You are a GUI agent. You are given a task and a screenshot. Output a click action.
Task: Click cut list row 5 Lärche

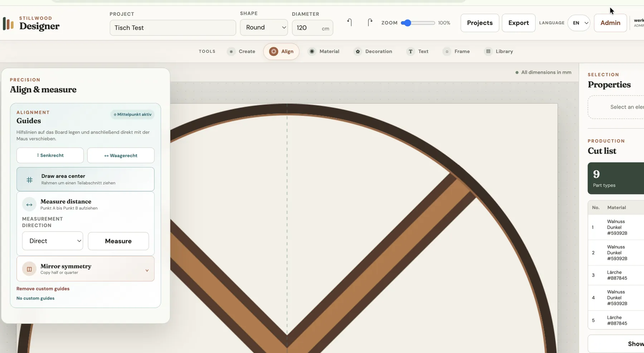[x=616, y=320]
